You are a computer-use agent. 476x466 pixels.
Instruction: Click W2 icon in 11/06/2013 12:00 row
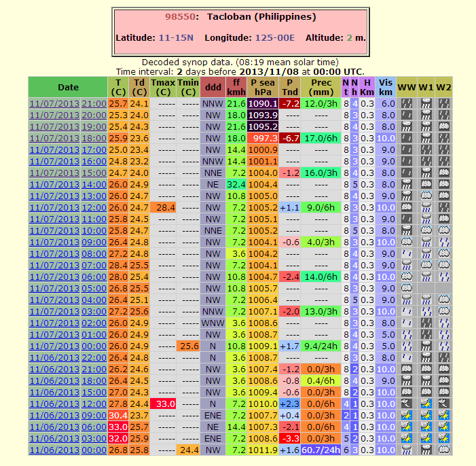pyautogui.click(x=443, y=404)
